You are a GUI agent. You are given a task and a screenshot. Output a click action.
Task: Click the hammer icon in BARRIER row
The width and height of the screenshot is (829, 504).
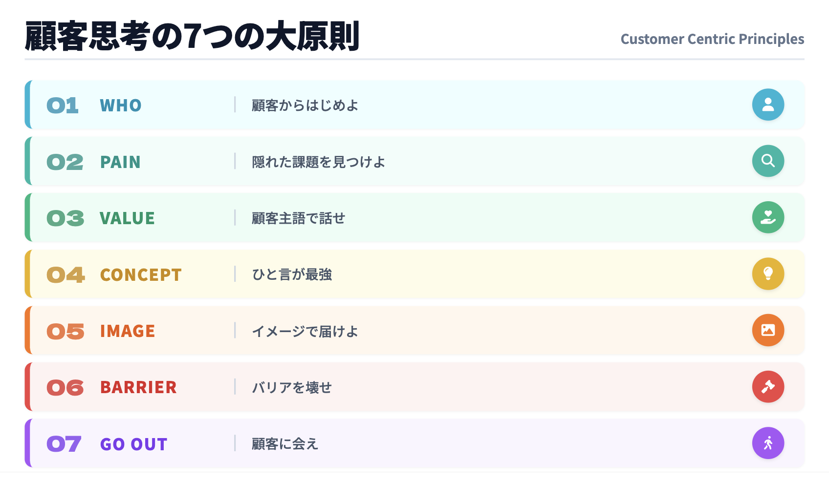(x=768, y=387)
